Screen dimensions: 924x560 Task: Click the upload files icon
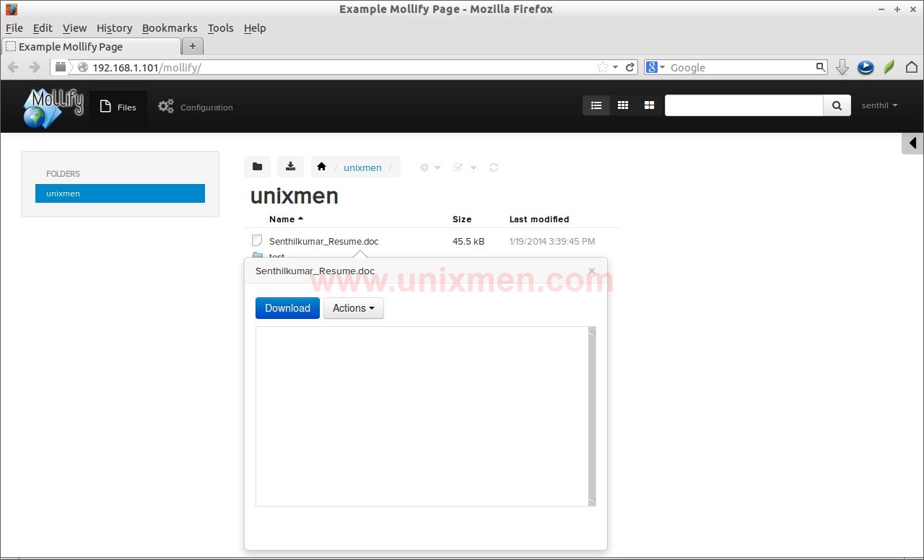point(290,167)
